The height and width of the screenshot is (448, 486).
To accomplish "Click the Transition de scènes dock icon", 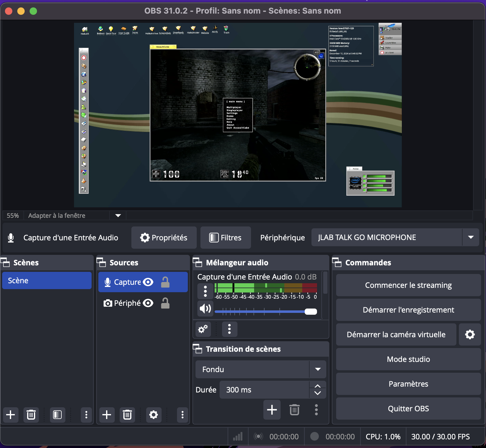I will 197,349.
